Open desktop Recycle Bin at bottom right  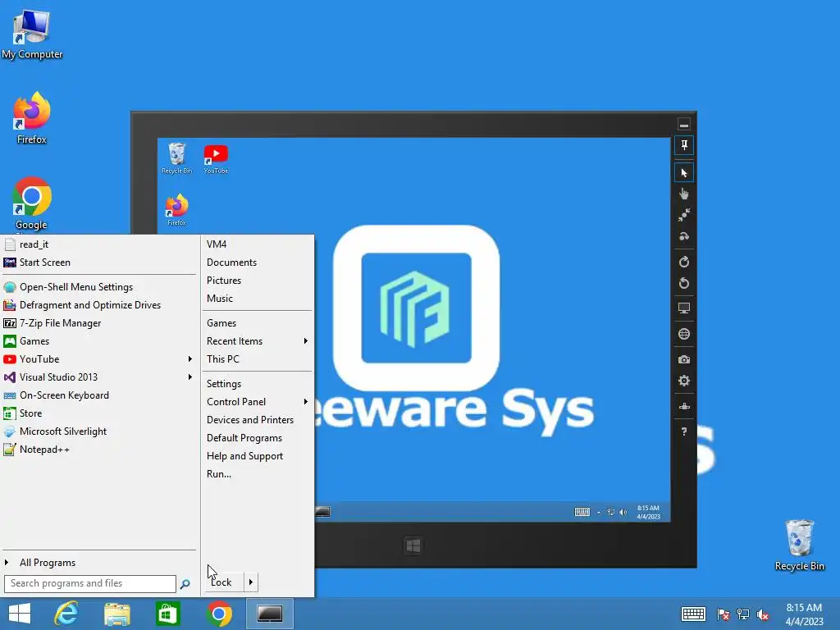click(799, 545)
